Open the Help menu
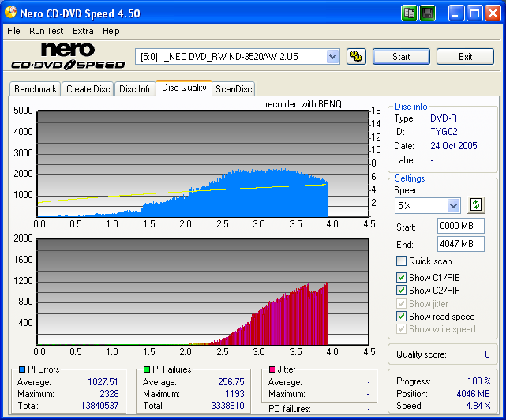This screenshot has width=506, height=420. (111, 31)
